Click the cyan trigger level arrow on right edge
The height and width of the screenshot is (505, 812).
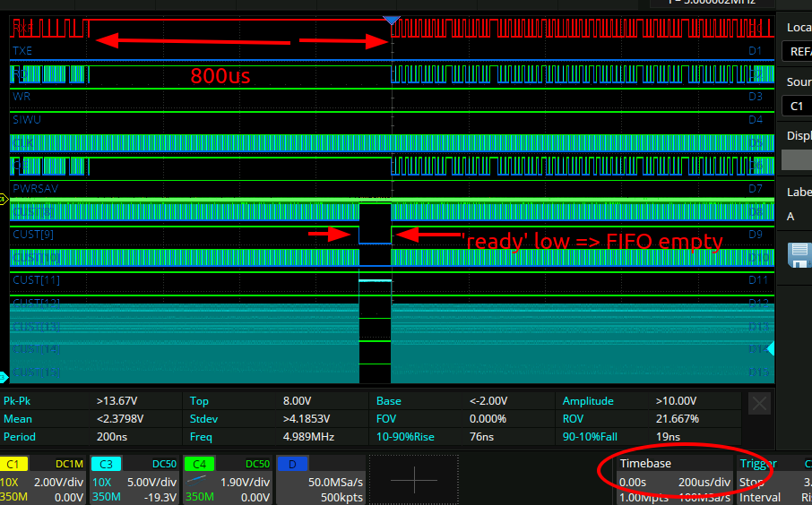[x=769, y=347]
